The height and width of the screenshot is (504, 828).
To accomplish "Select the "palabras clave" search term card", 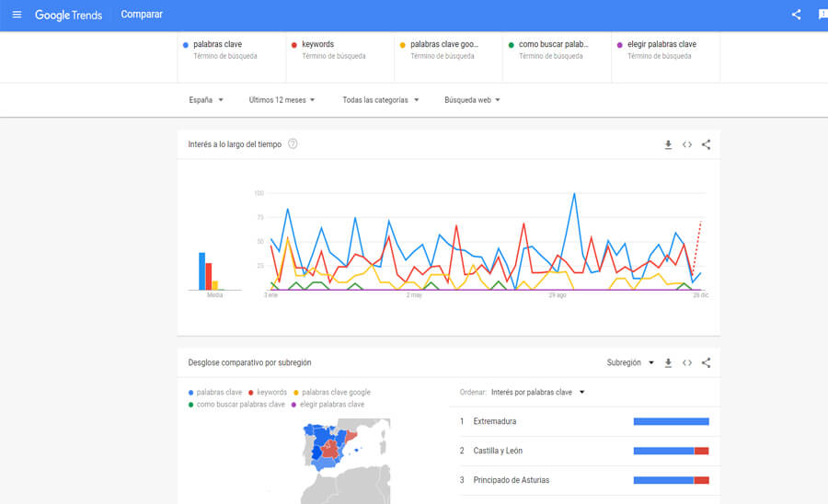I will coord(231,57).
